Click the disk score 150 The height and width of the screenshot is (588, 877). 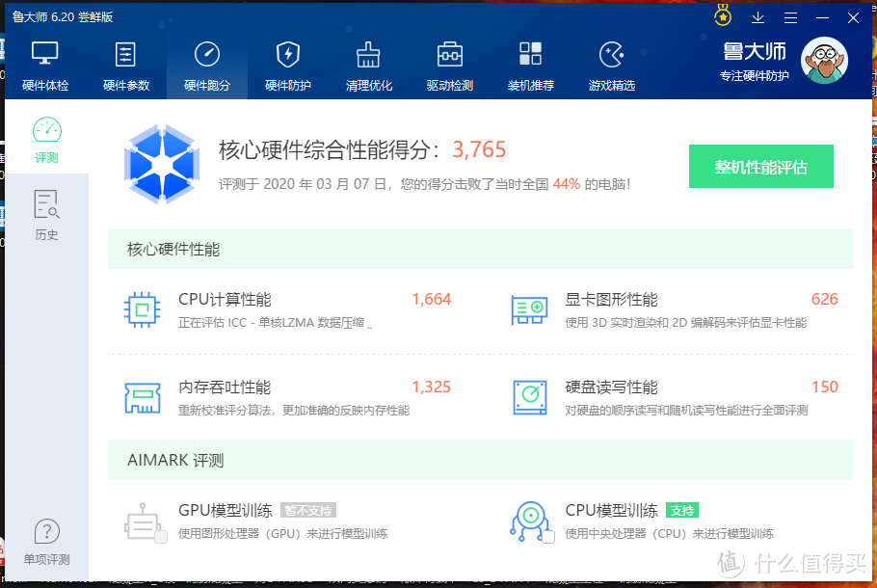[x=824, y=388]
